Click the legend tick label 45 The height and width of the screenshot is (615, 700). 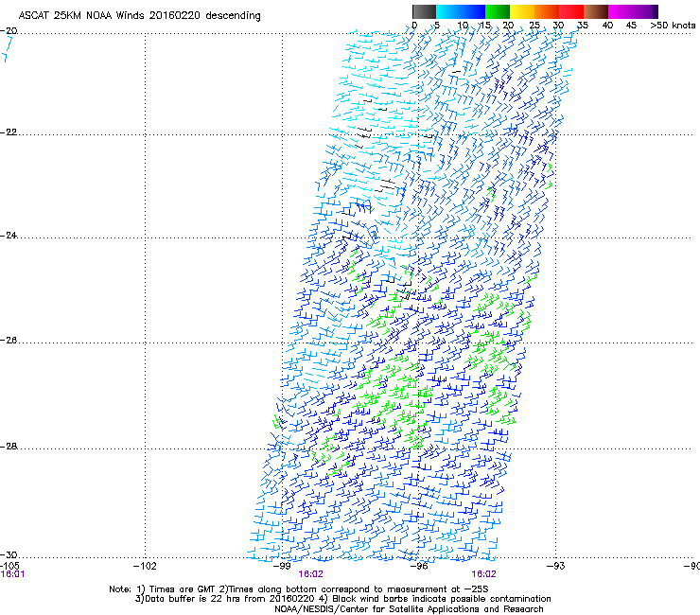click(x=631, y=25)
